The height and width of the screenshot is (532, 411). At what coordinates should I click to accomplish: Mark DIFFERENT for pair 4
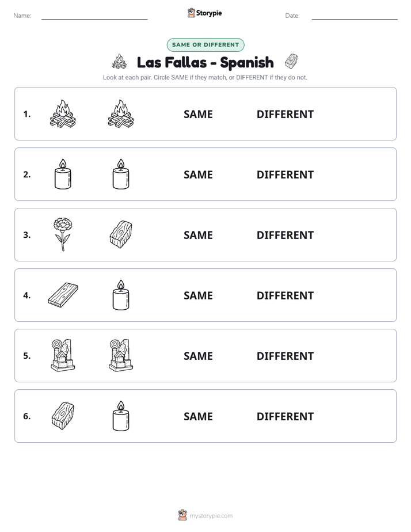(x=285, y=295)
